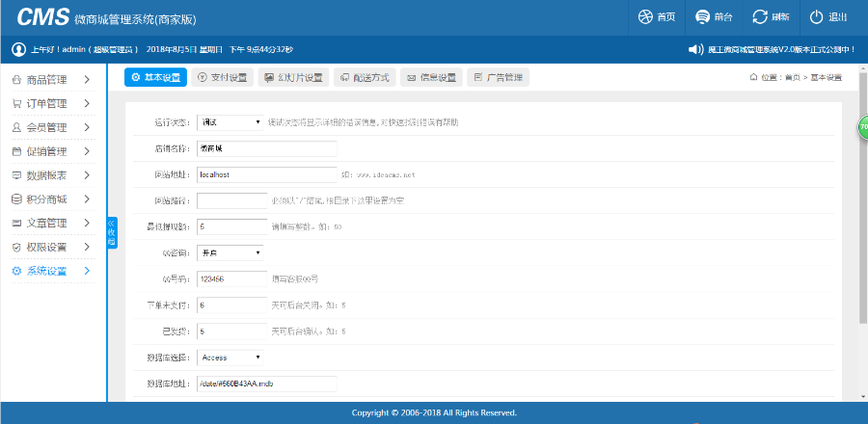Viewport: 868px width, 424px height.
Task: Switch to 配送方式 tab
Action: pos(365,77)
